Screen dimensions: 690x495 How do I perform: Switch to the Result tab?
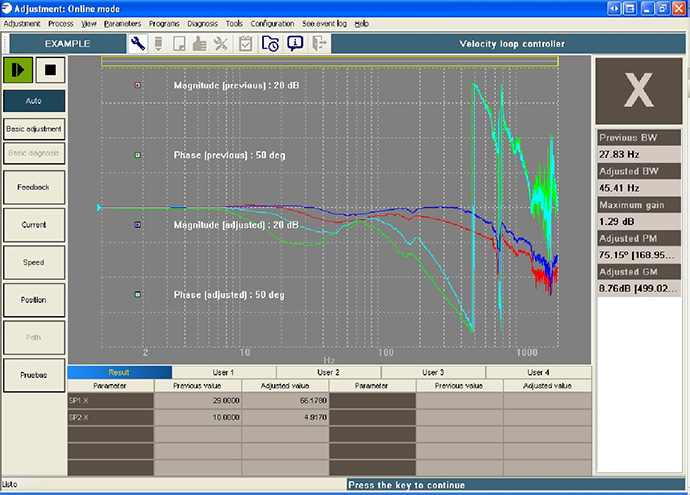click(x=119, y=372)
